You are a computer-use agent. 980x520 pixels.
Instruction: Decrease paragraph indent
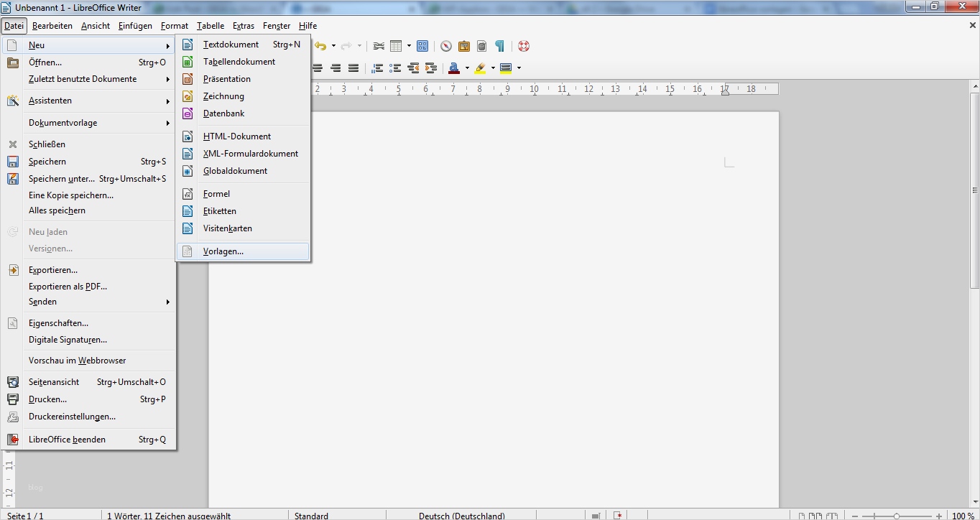[413, 68]
